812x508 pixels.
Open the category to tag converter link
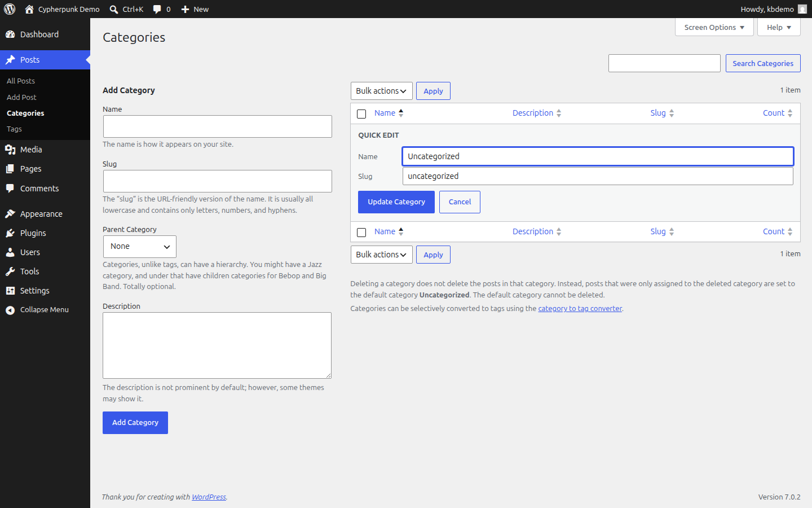(580, 308)
